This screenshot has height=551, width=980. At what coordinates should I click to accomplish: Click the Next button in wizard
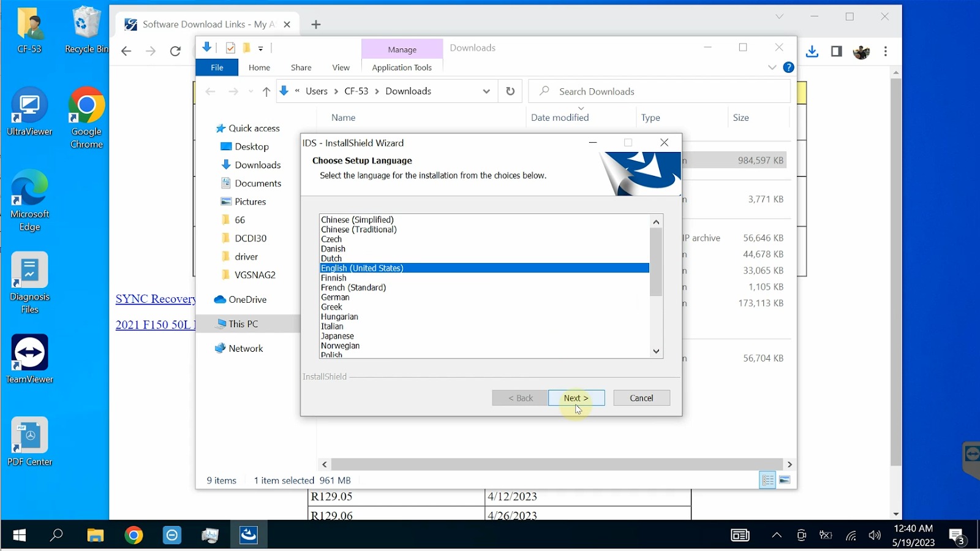(x=576, y=398)
